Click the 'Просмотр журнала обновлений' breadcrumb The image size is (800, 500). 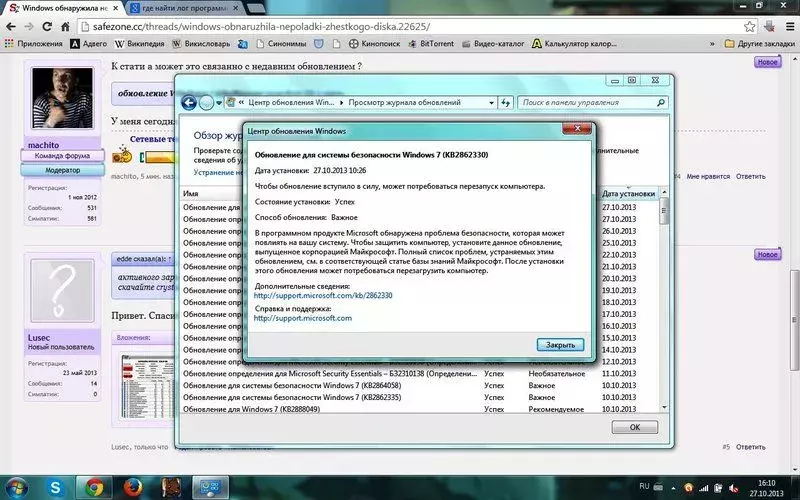pyautogui.click(x=404, y=103)
